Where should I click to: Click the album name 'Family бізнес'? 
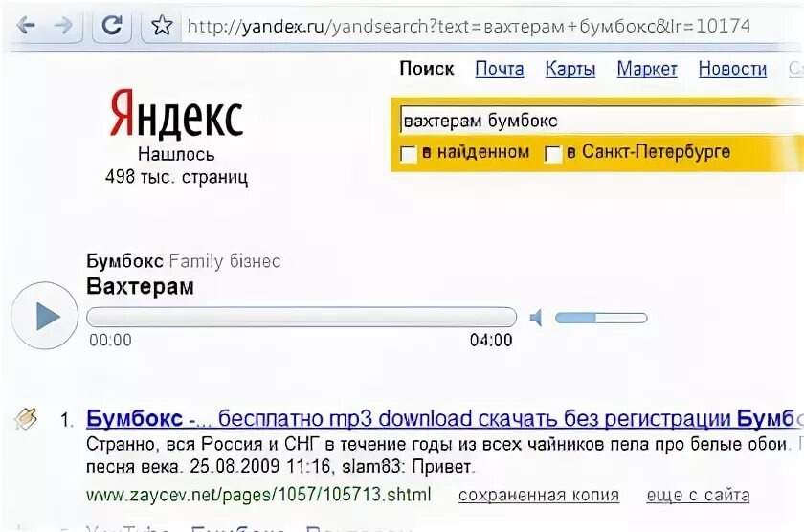pos(225,261)
